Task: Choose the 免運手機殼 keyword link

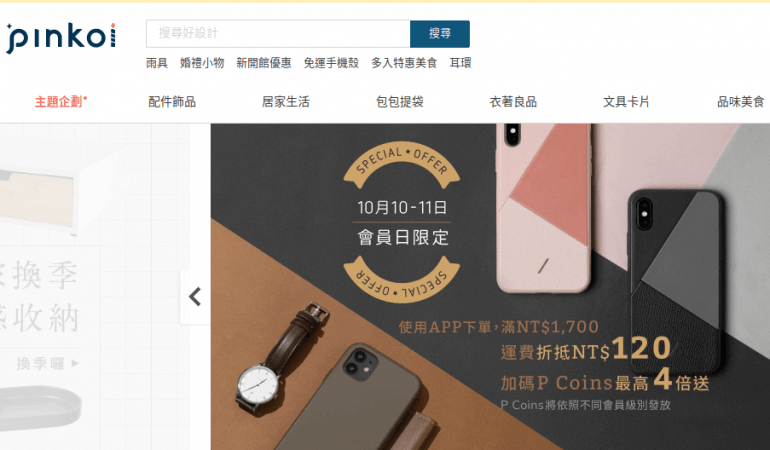Action: point(331,63)
